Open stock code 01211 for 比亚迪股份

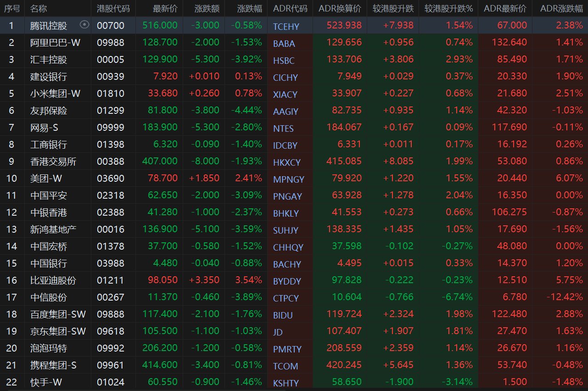(x=110, y=280)
